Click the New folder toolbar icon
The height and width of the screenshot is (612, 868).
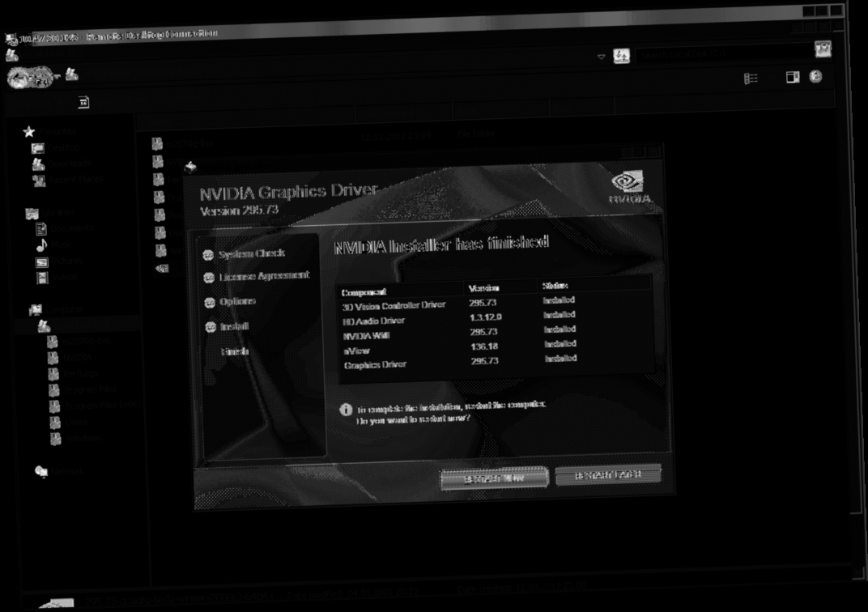83,102
